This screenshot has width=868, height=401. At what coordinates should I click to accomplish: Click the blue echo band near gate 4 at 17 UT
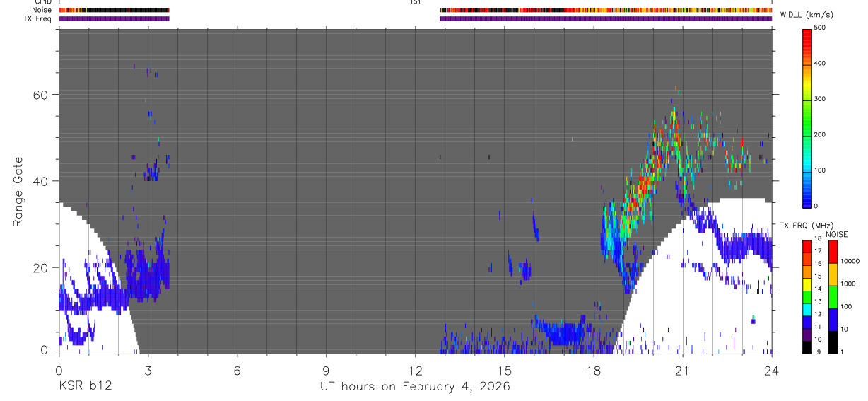562,332
